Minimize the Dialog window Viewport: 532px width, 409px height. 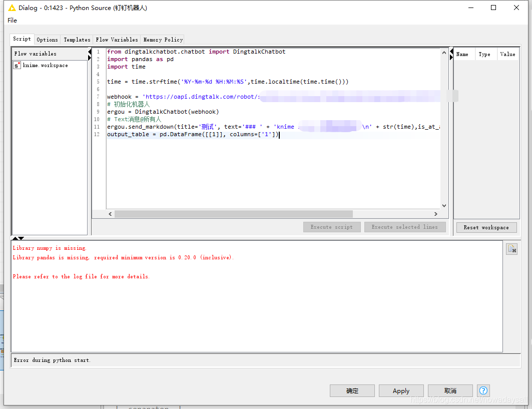tap(471, 8)
